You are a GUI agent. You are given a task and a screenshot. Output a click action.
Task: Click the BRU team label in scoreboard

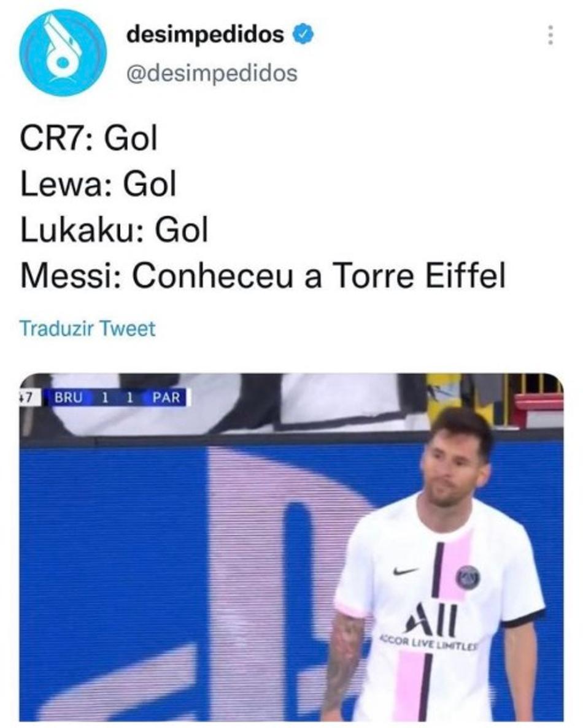[x=69, y=397]
